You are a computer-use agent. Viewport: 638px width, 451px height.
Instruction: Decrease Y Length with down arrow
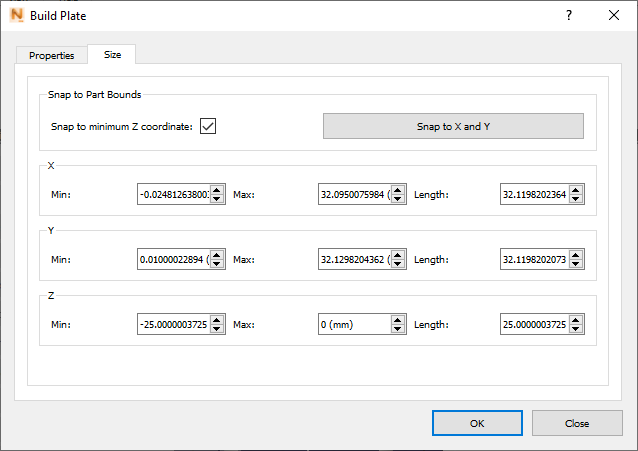pos(576,264)
